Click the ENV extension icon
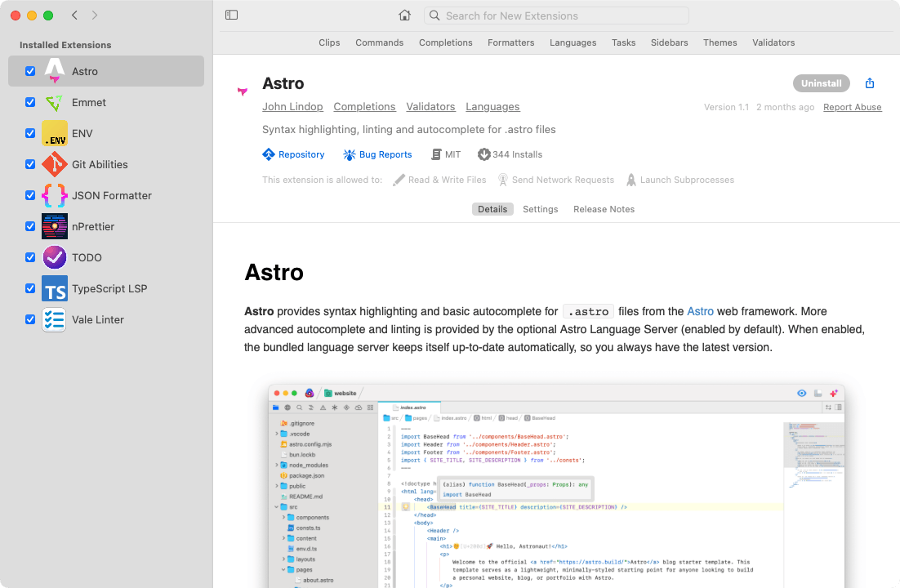 click(54, 133)
